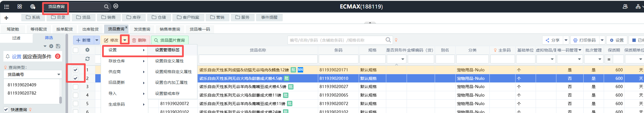Open the 是否异形件 column filter dropdown
Image resolution: width=644 pixels, height=113 pixels.
403,59
